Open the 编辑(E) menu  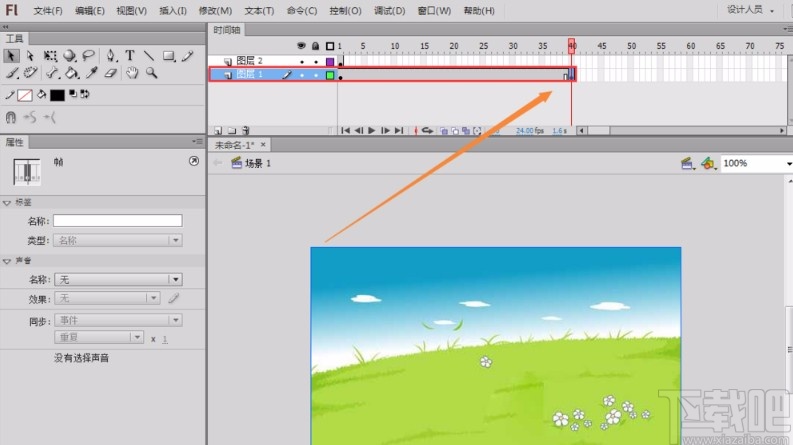tap(90, 11)
